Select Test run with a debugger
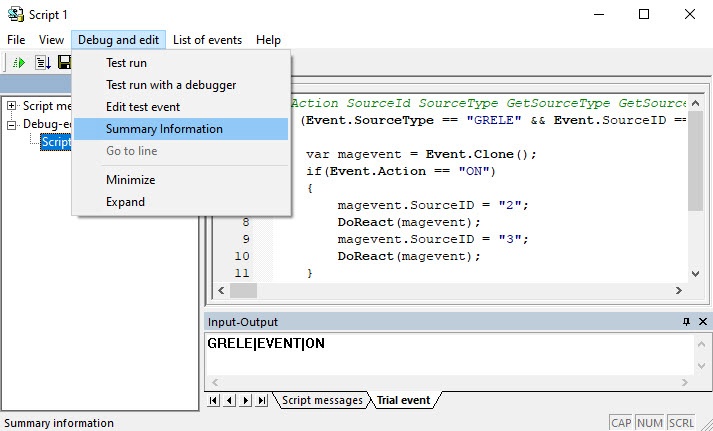Image resolution: width=713 pixels, height=431 pixels. 171,85
